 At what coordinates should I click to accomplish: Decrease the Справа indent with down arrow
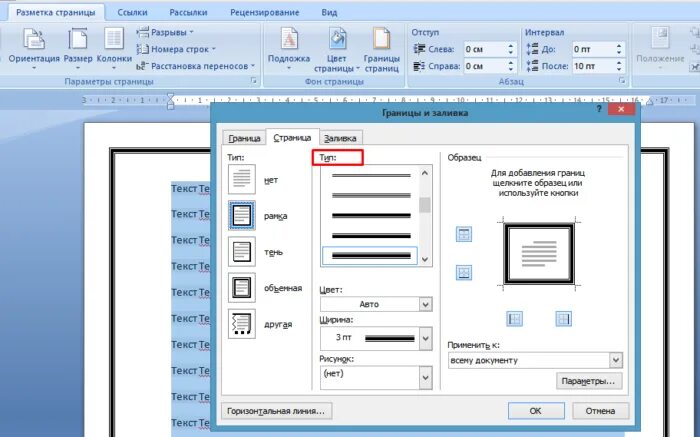point(511,70)
